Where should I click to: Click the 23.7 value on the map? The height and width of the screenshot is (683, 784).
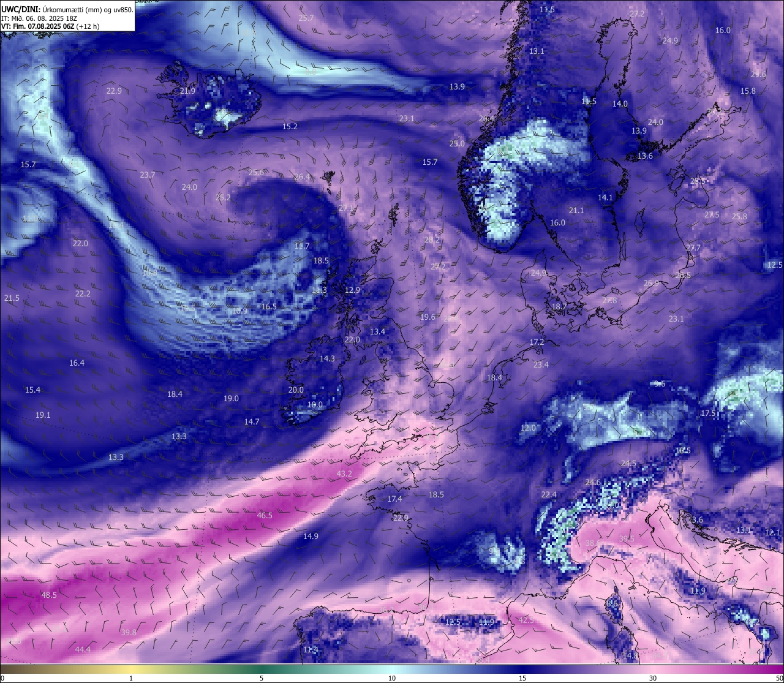[x=147, y=175]
